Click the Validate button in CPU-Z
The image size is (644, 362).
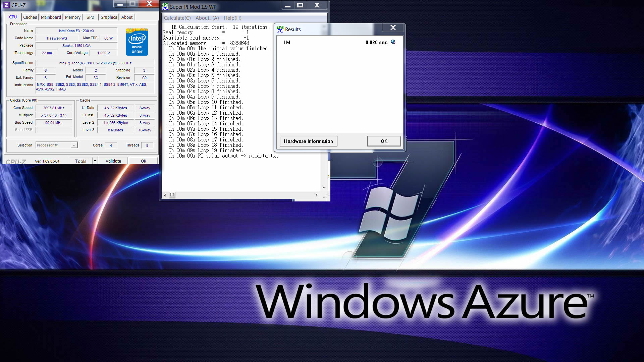(113, 161)
